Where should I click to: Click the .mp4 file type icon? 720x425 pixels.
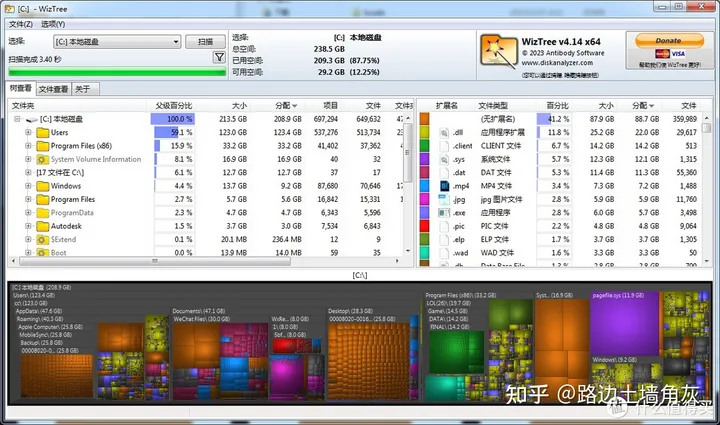(444, 186)
